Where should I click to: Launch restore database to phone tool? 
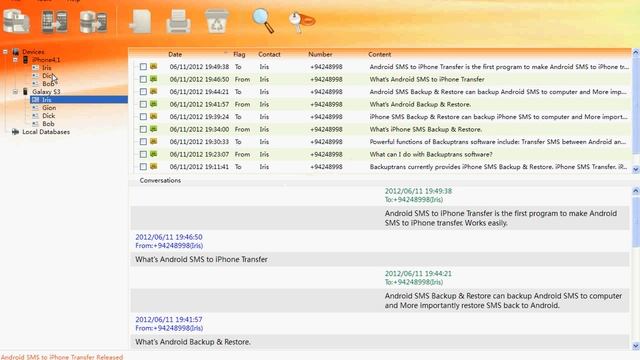click(93, 22)
